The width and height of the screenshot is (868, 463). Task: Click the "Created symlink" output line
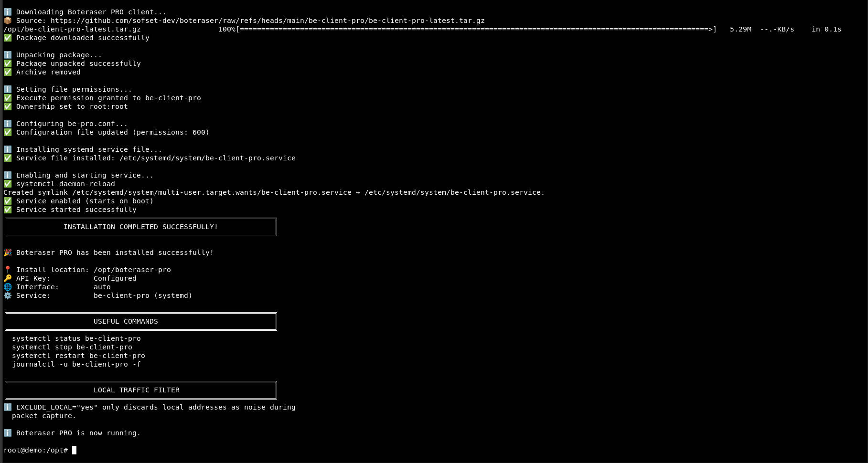[x=274, y=192]
